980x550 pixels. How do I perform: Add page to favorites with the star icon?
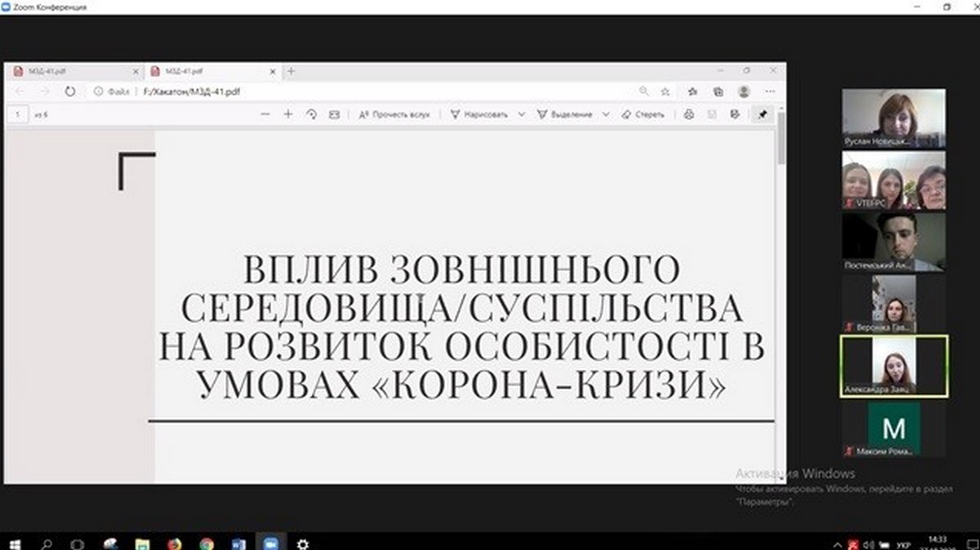(666, 92)
